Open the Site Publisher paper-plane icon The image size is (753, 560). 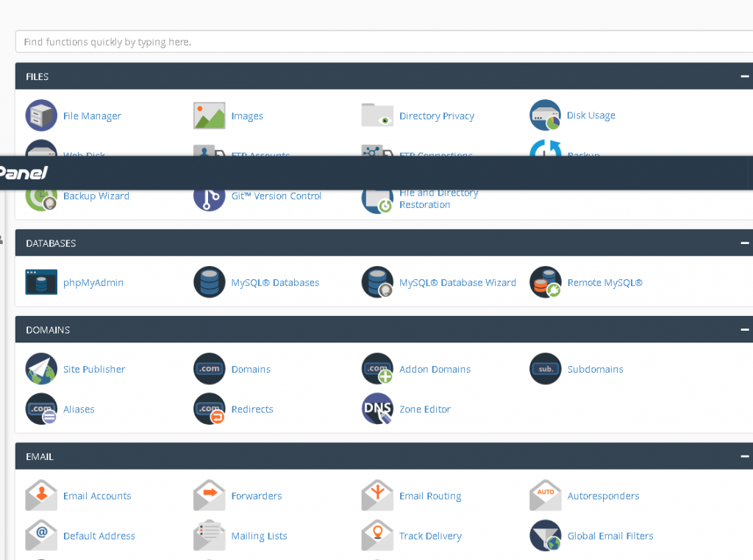tap(41, 368)
